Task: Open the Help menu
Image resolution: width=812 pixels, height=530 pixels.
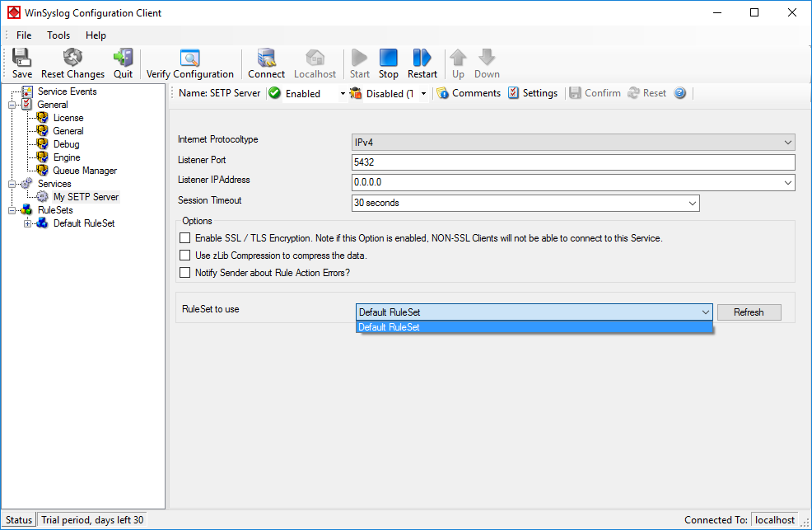Action: coord(96,35)
